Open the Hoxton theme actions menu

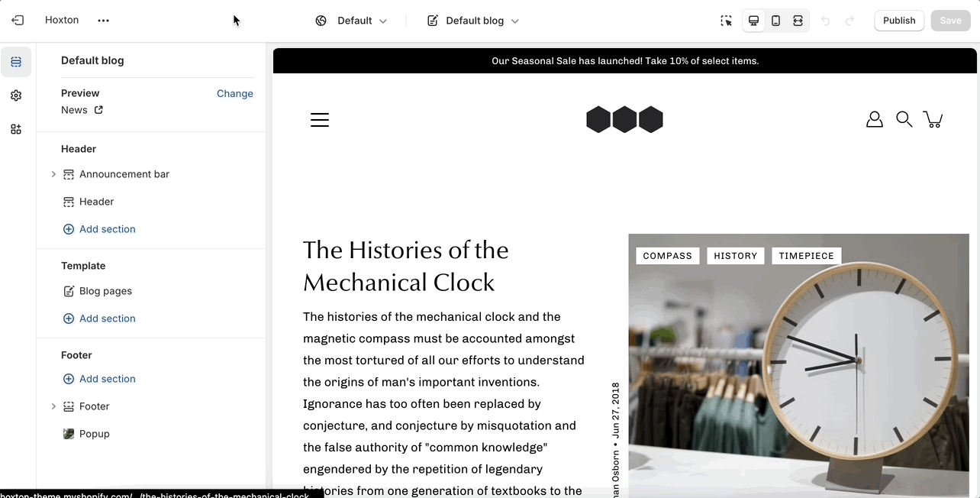[104, 21]
